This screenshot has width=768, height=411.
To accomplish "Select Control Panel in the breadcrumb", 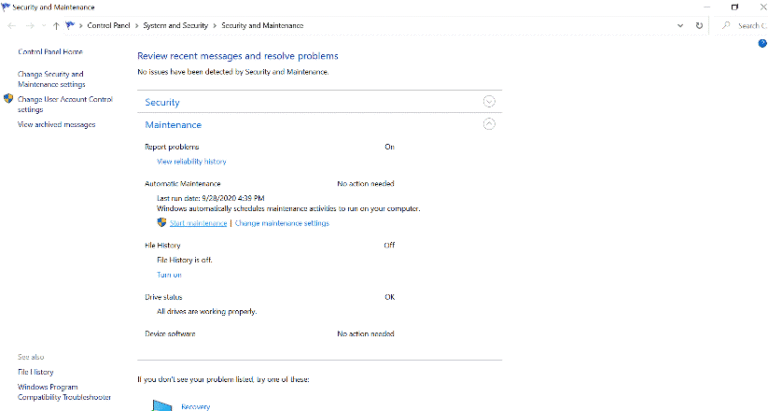I will (x=113, y=25).
